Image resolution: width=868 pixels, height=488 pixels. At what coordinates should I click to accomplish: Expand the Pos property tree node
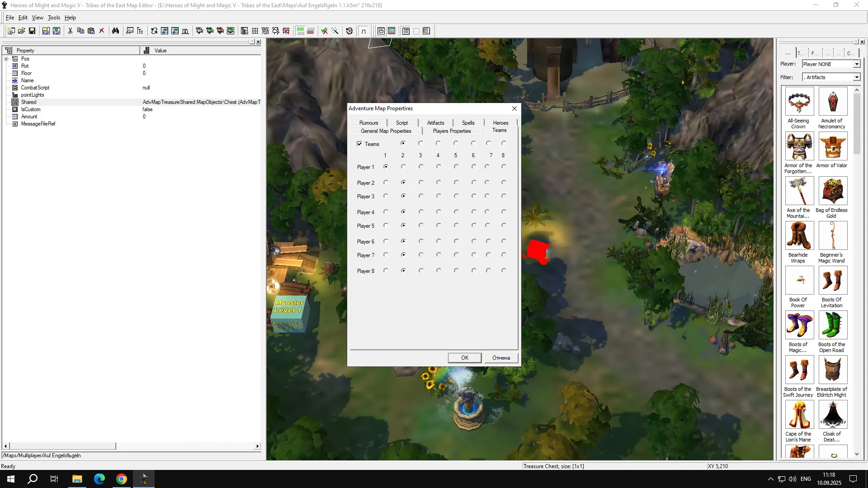(6, 59)
